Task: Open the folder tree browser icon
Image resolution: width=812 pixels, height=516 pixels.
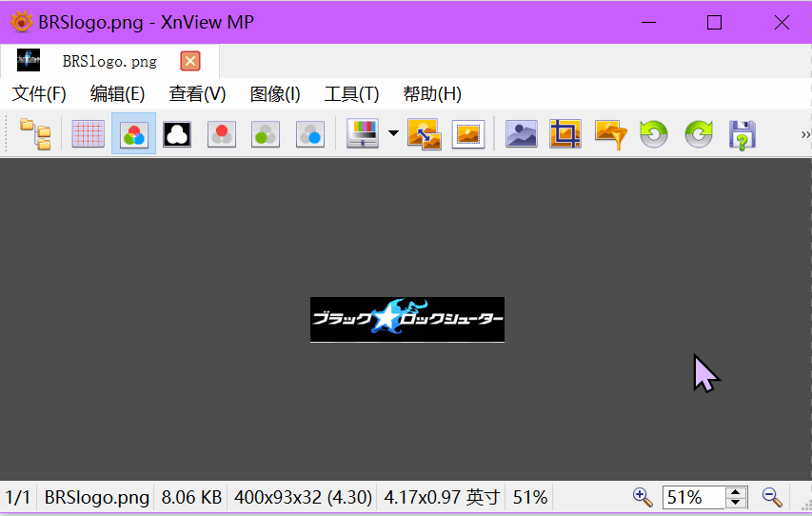Action: pyautogui.click(x=35, y=134)
